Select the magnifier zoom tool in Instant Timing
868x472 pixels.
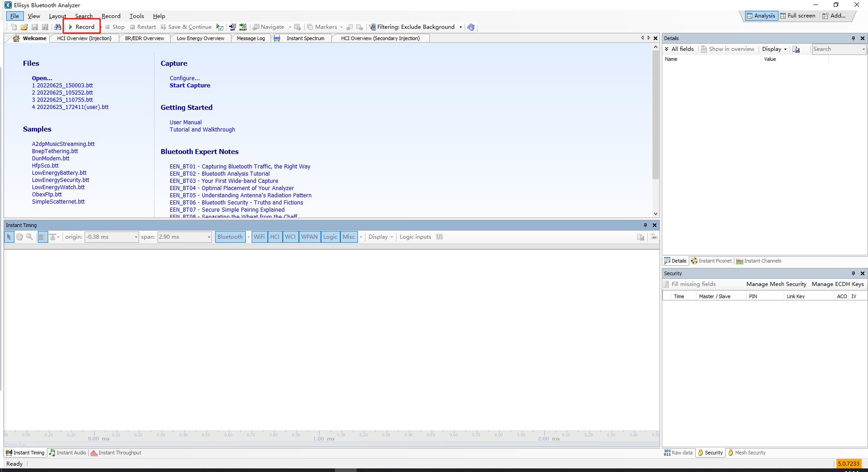pyautogui.click(x=30, y=237)
